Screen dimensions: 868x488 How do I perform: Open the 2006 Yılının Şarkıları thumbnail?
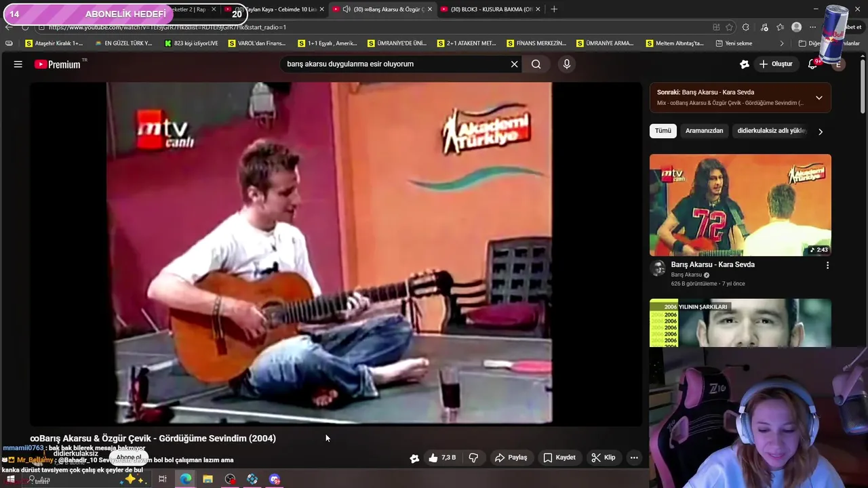[740, 323]
